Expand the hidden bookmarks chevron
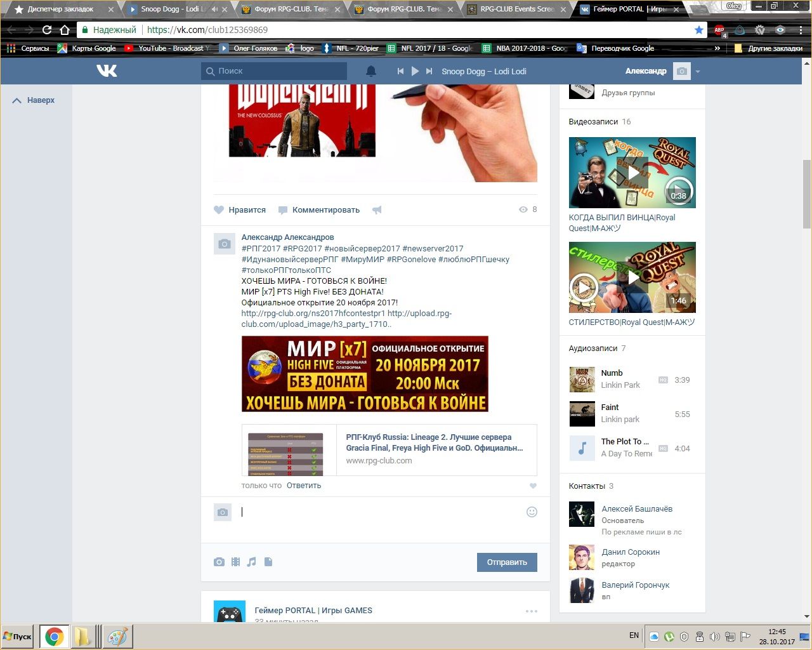Screen dimensions: 812x650 (x=717, y=48)
